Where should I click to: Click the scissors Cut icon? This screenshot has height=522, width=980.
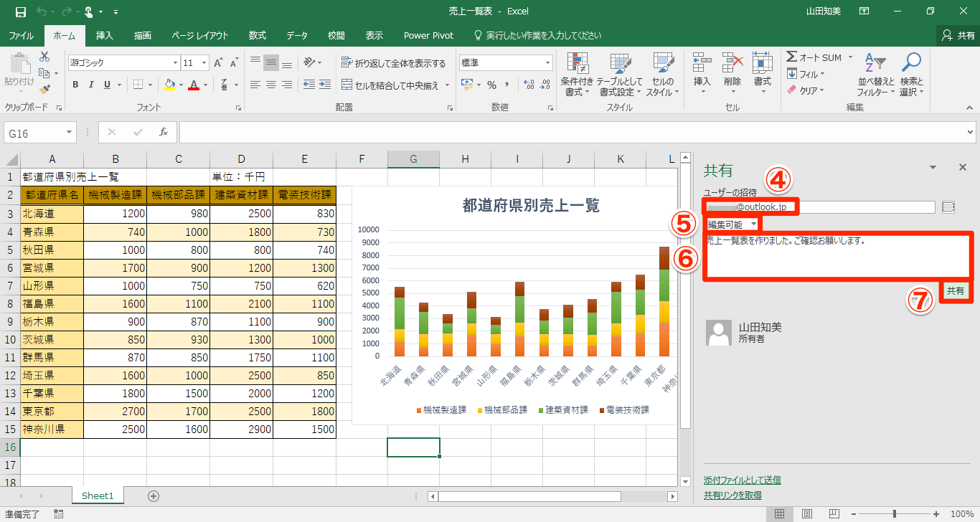coord(44,57)
